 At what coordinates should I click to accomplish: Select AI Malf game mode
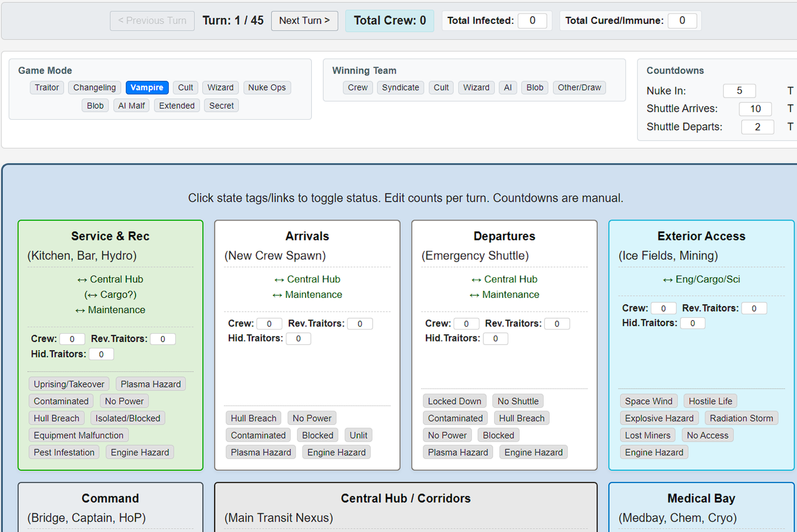tap(131, 105)
